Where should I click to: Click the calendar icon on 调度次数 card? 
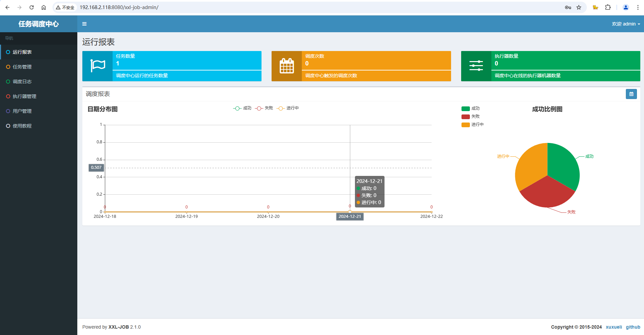point(287,66)
